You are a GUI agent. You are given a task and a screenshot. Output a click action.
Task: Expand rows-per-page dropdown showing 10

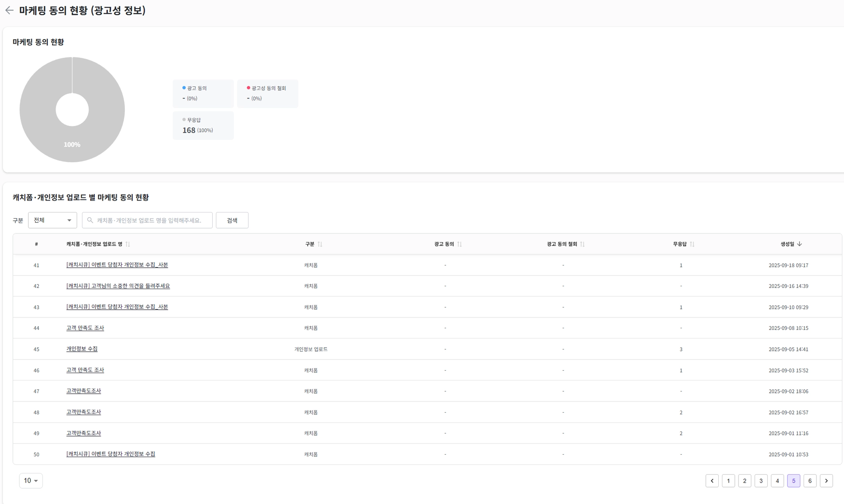click(31, 481)
